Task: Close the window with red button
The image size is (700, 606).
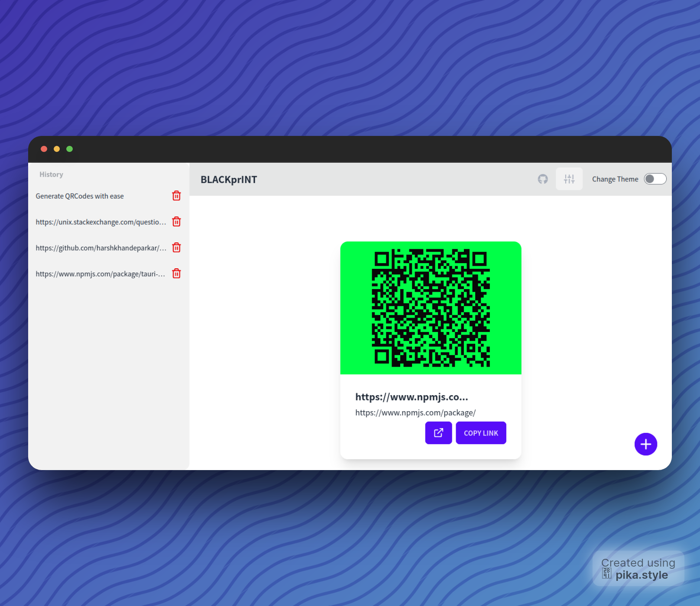Action: 44,149
